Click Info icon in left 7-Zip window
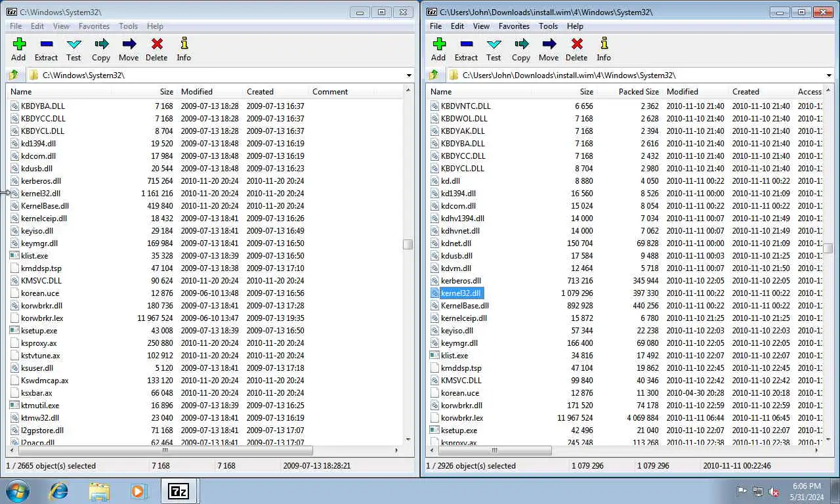Image resolution: width=840 pixels, height=504 pixels. (184, 44)
